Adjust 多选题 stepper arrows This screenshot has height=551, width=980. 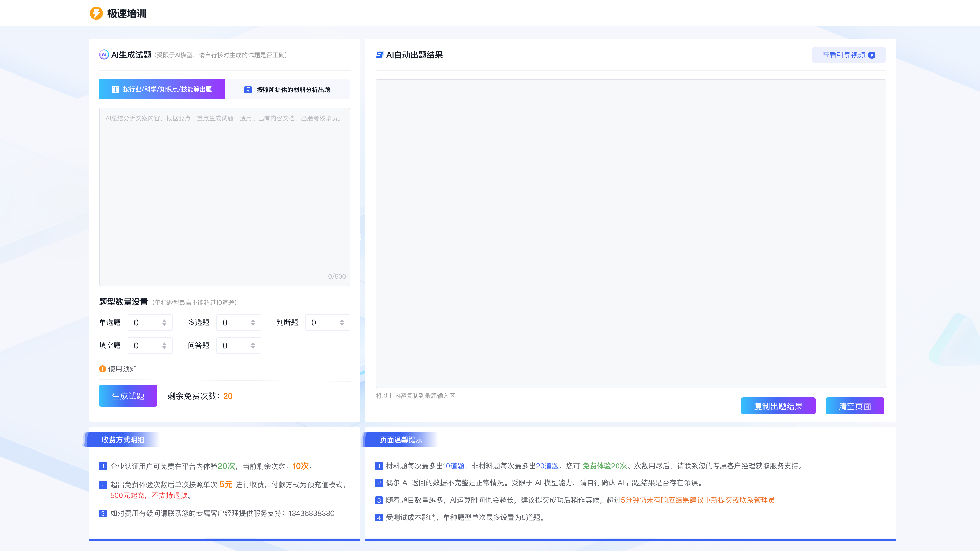253,322
